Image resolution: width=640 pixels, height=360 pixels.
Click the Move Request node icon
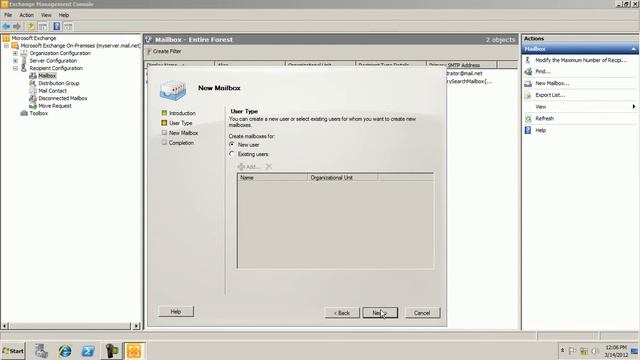point(33,106)
